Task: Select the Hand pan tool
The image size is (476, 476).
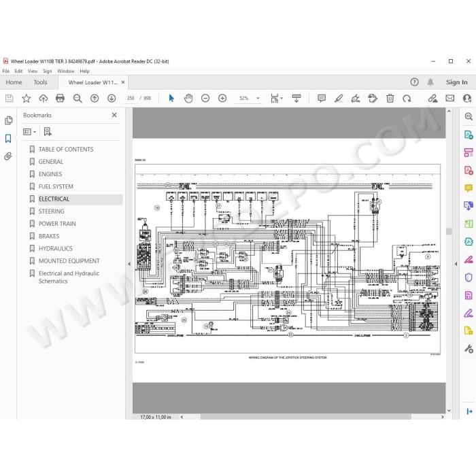Action: coord(188,98)
